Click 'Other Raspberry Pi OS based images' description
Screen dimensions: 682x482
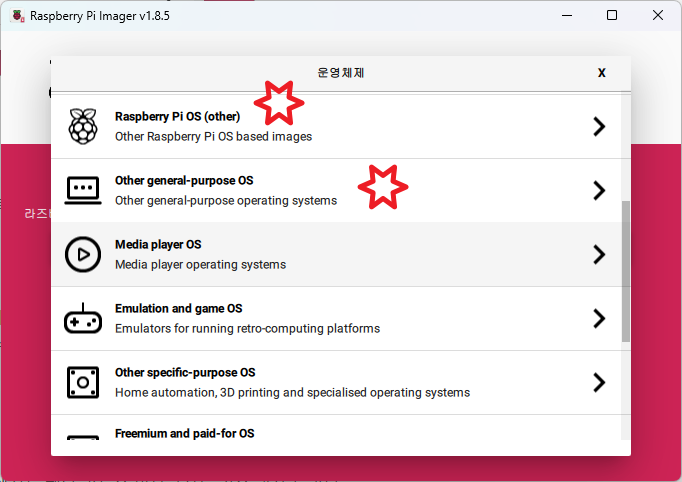[x=213, y=137]
